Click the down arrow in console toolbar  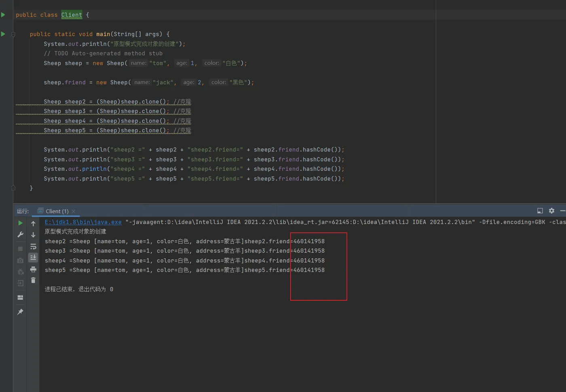(x=33, y=235)
